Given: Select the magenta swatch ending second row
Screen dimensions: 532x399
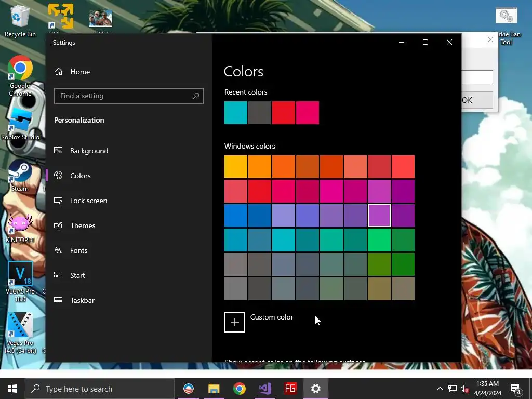Looking at the screenshot, I should click(403, 191).
